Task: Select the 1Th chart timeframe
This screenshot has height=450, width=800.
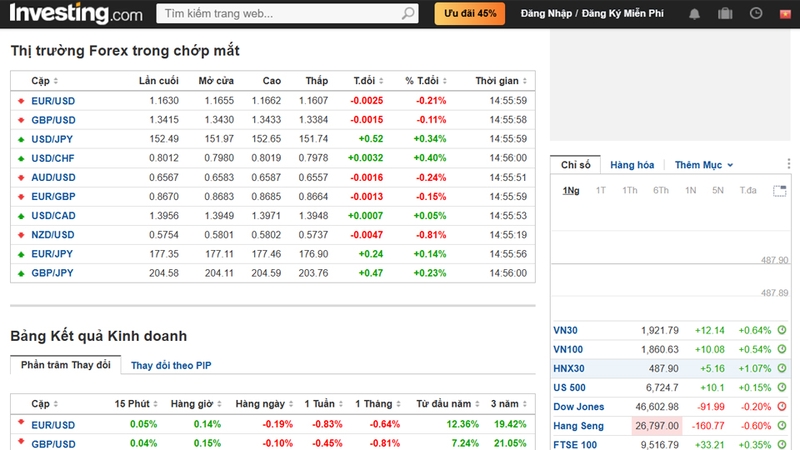Action: coord(630,190)
